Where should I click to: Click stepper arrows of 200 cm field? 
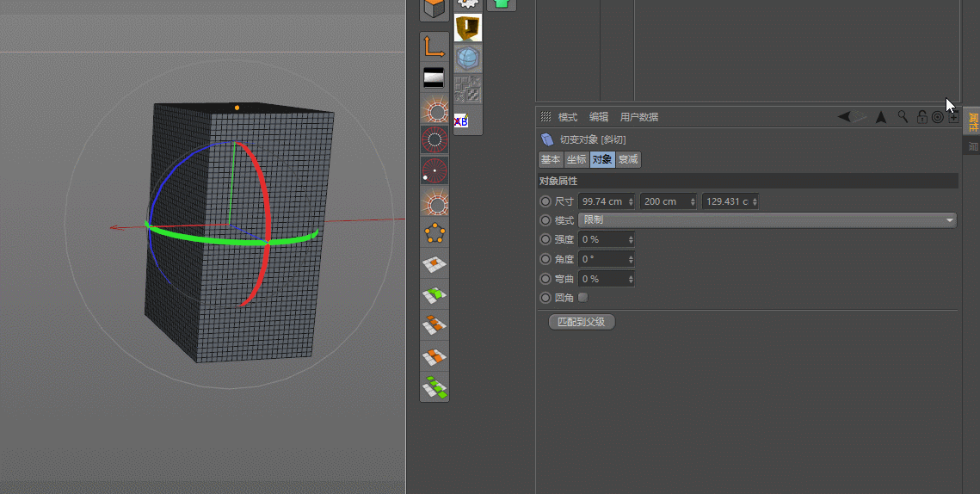pos(693,201)
